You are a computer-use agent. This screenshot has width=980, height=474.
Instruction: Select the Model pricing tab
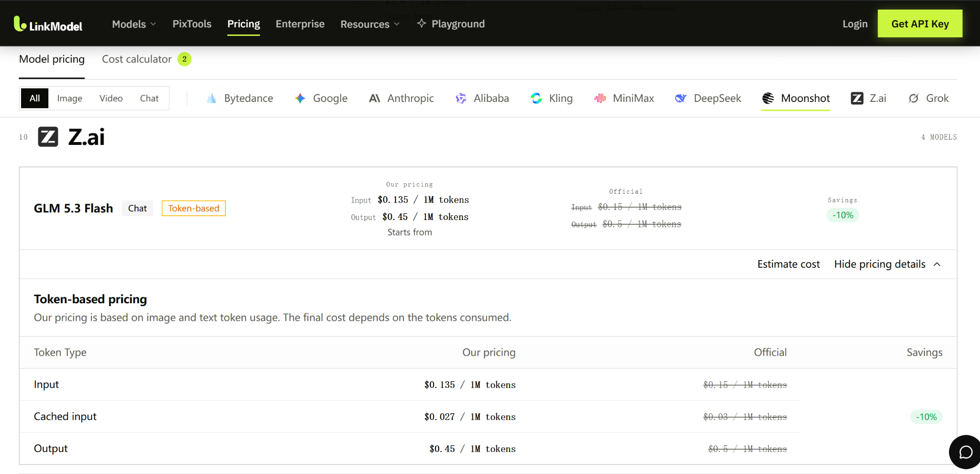[52, 59]
